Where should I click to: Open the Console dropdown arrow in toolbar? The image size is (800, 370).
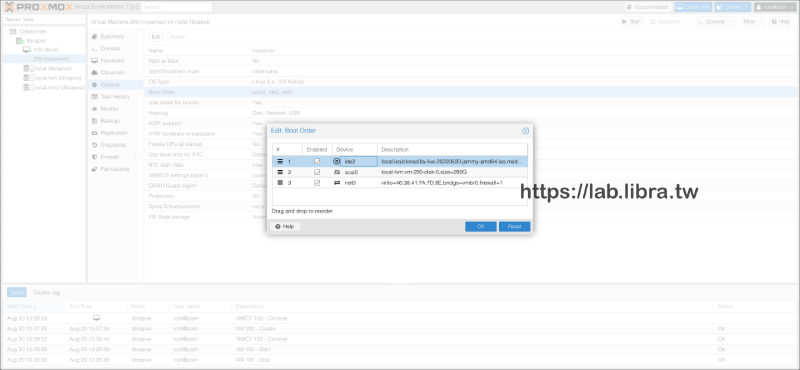point(731,22)
